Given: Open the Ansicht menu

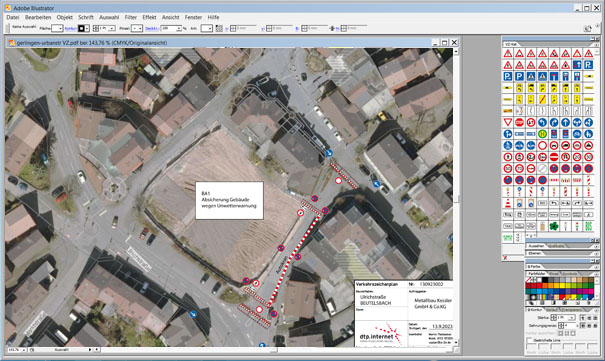Looking at the screenshot, I should click(171, 17).
